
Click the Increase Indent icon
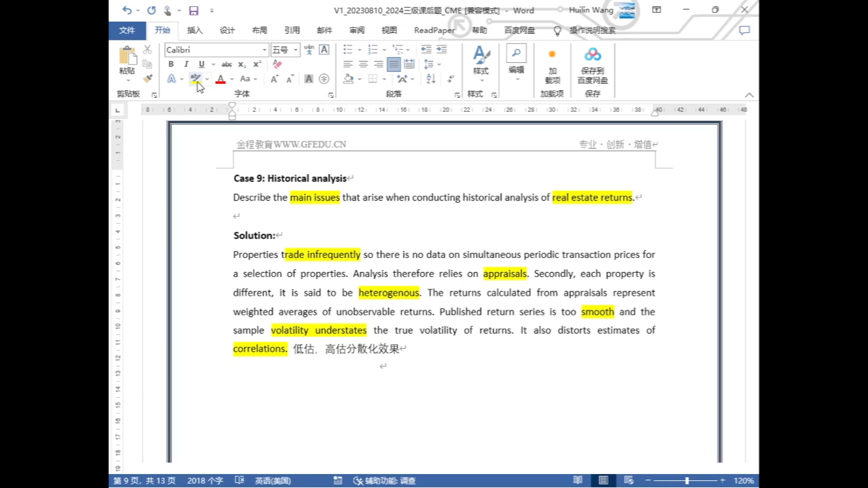click(442, 50)
